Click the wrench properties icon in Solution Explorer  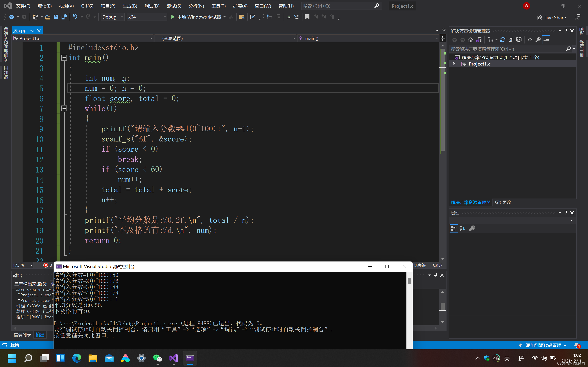(x=538, y=40)
